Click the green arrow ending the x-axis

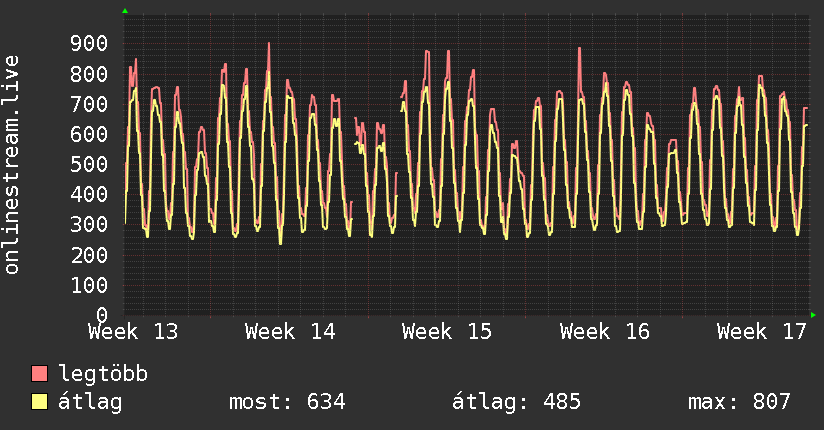(x=813, y=315)
